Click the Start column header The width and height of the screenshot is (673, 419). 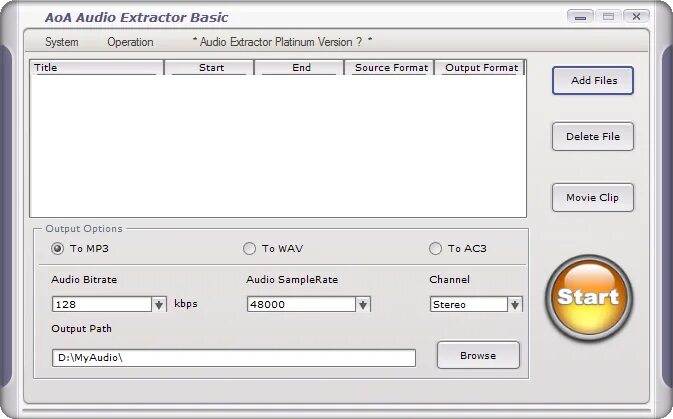(209, 68)
